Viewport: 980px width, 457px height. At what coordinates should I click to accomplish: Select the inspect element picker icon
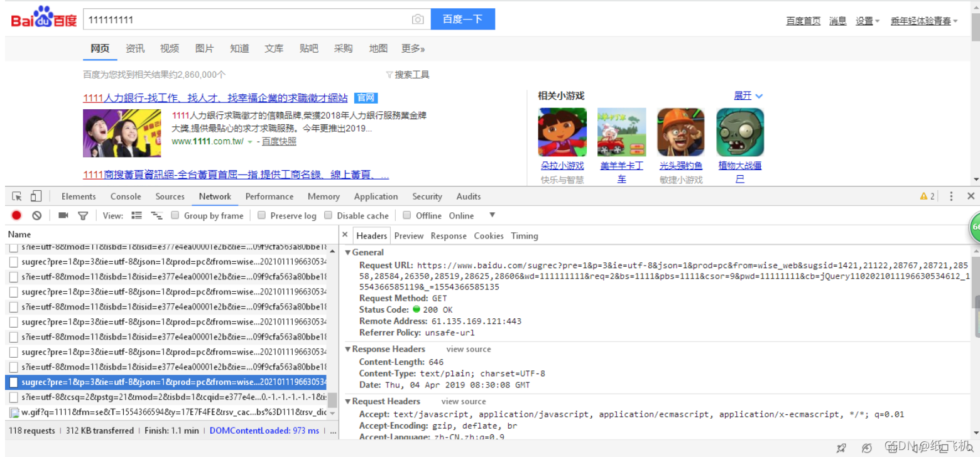pyautogui.click(x=17, y=196)
